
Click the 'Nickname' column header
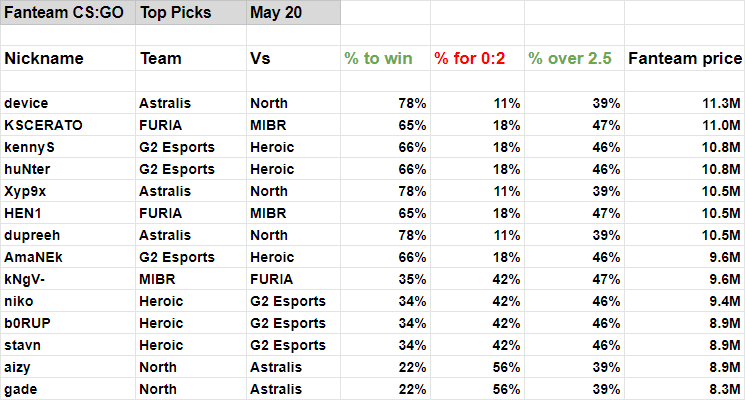pos(68,58)
